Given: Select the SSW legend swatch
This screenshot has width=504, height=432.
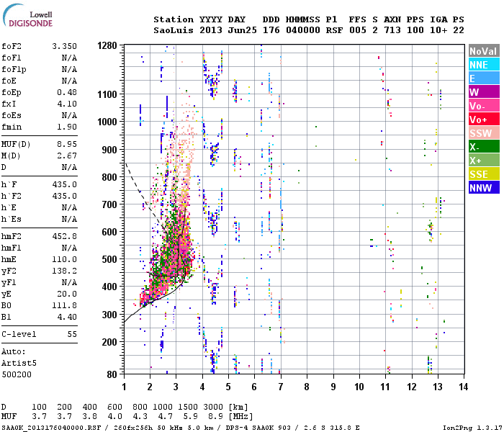Looking at the screenshot, I should 484,132.
